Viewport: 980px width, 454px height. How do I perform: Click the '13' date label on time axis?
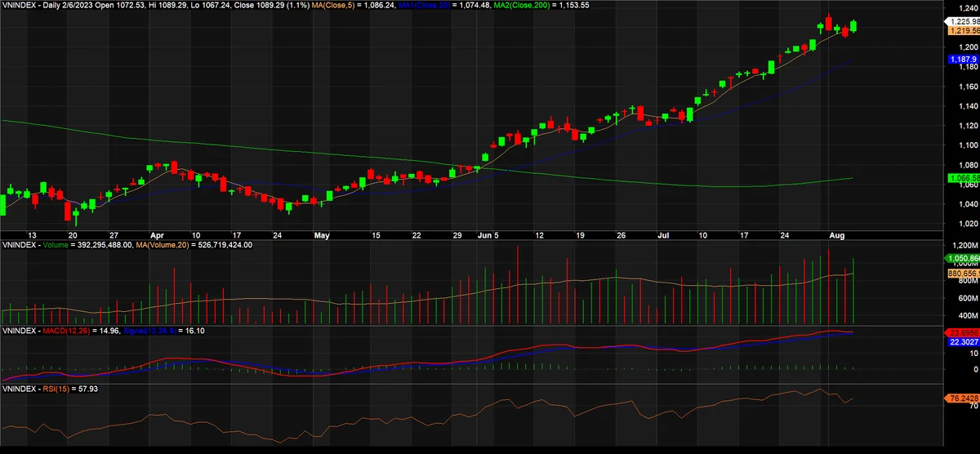33,234
